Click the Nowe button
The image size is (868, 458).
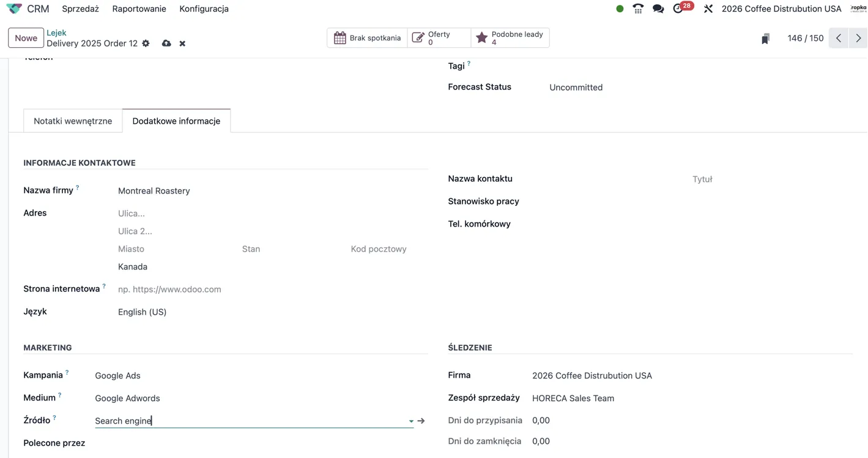pyautogui.click(x=26, y=38)
